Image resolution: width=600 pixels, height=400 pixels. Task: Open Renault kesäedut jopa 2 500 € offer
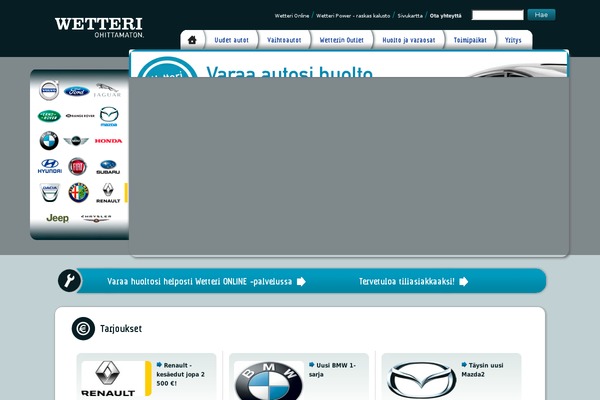(x=181, y=374)
